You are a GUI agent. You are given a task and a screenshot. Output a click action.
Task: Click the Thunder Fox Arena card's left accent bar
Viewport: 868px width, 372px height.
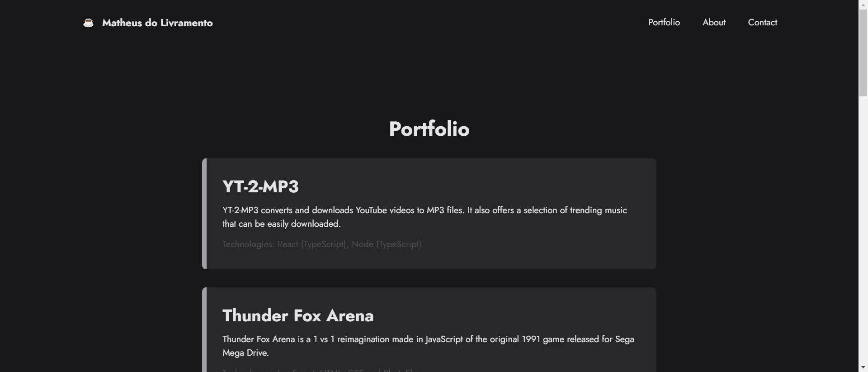click(204, 330)
